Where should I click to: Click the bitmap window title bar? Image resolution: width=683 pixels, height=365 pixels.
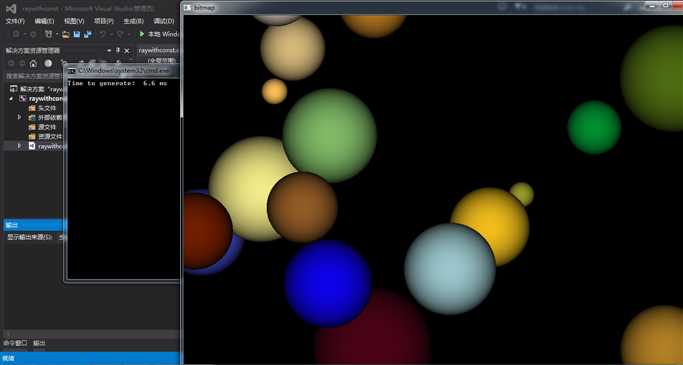431,7
